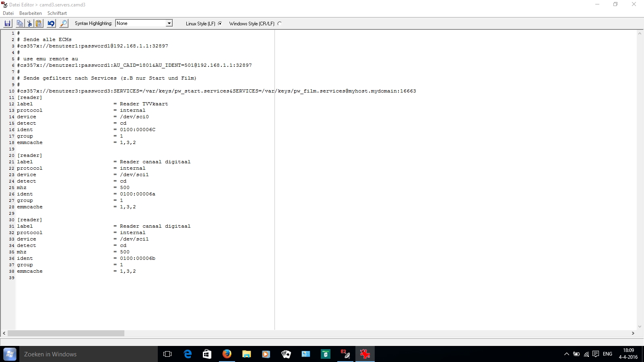The height and width of the screenshot is (362, 644).
Task: Click the horizontal scrollbar thumb
Action: click(x=66, y=333)
